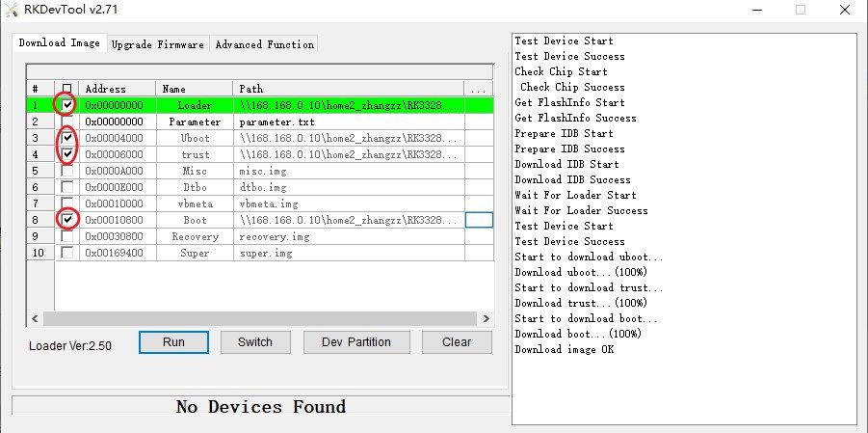Screen dimensions: 868x433
Task: Click 'Download boot...(100%)' log line
Action: coord(578,334)
